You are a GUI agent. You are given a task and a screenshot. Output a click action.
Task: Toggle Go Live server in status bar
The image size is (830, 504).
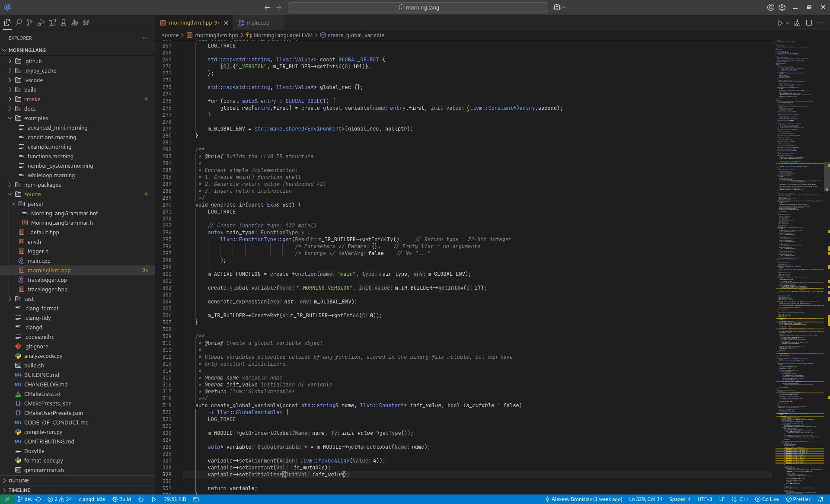(x=767, y=499)
